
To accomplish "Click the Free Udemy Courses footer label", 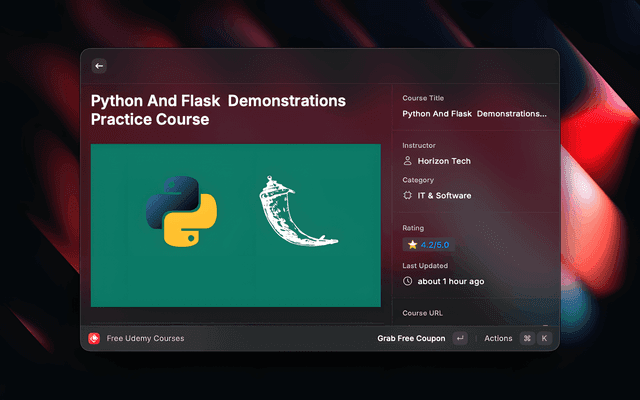I will click(x=145, y=338).
